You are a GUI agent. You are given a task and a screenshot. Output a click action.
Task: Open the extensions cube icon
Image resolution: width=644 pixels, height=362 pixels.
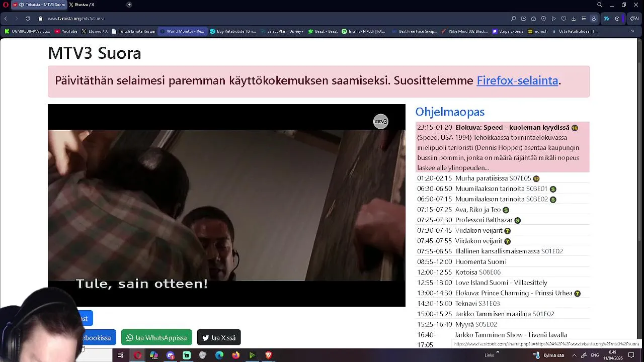617,19
